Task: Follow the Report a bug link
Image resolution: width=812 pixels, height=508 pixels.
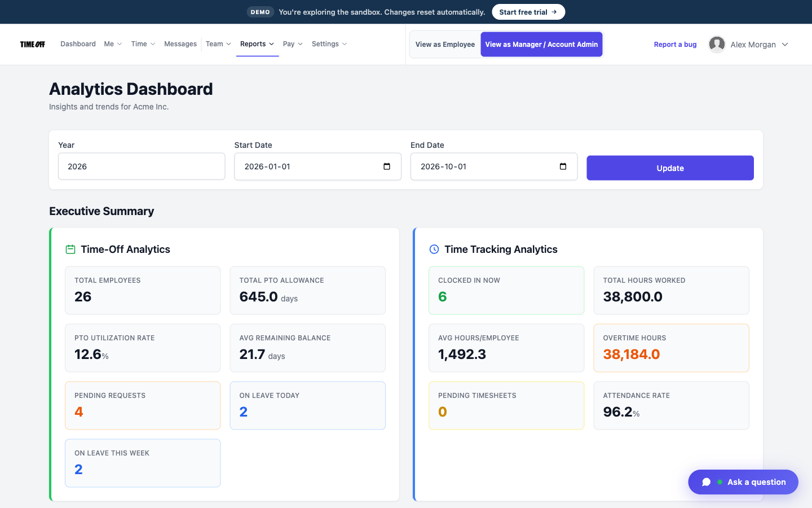Action: pyautogui.click(x=675, y=45)
